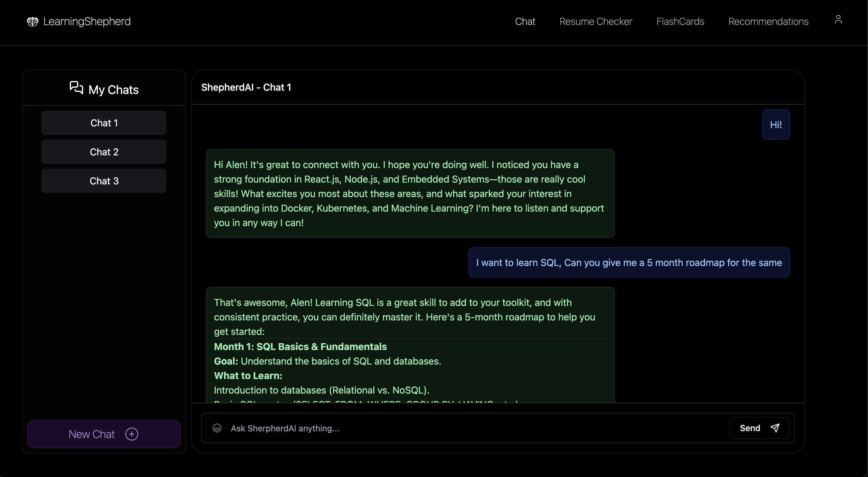Click the SQL roadmap request message bubble
Image resolution: width=868 pixels, height=477 pixels.
click(628, 263)
